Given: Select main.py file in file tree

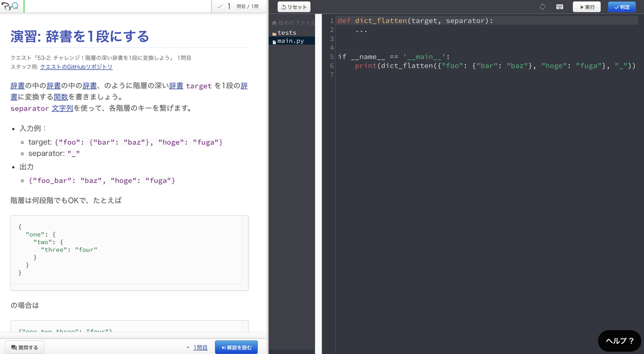Looking at the screenshot, I should click(291, 41).
